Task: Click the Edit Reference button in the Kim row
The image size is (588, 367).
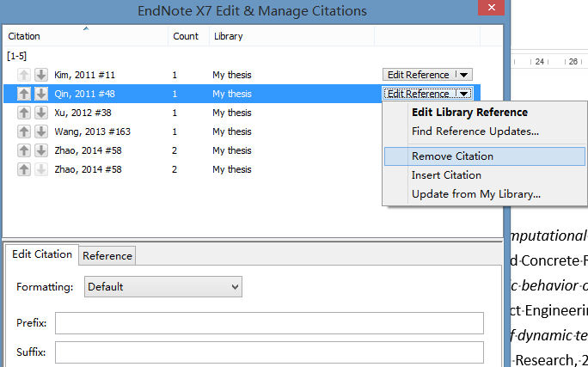Action: click(418, 75)
